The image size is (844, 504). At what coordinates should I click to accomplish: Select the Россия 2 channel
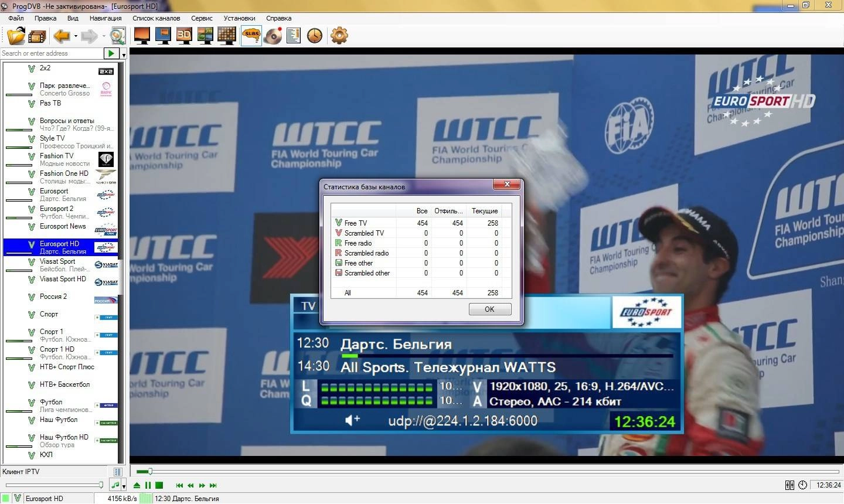click(x=61, y=300)
